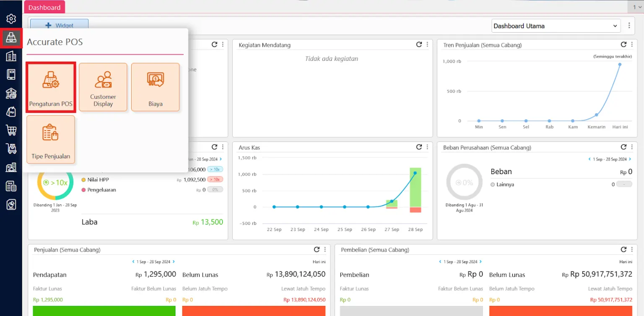Go to previous period in Penjualan widget
This screenshot has width=644, height=316.
[x=133, y=261]
